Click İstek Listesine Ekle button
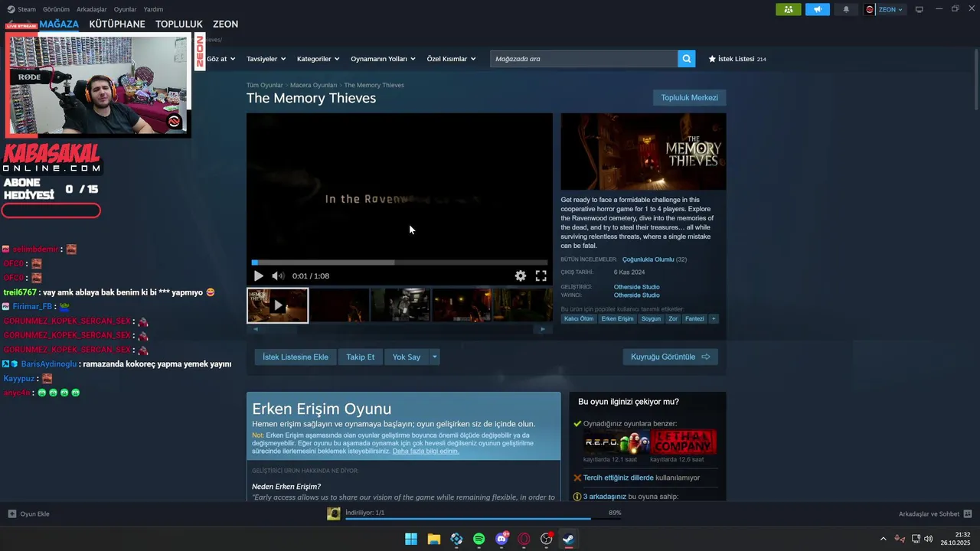980x551 pixels. [x=296, y=357]
